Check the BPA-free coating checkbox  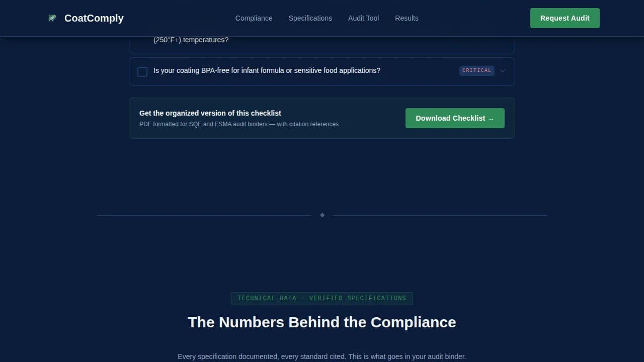142,71
